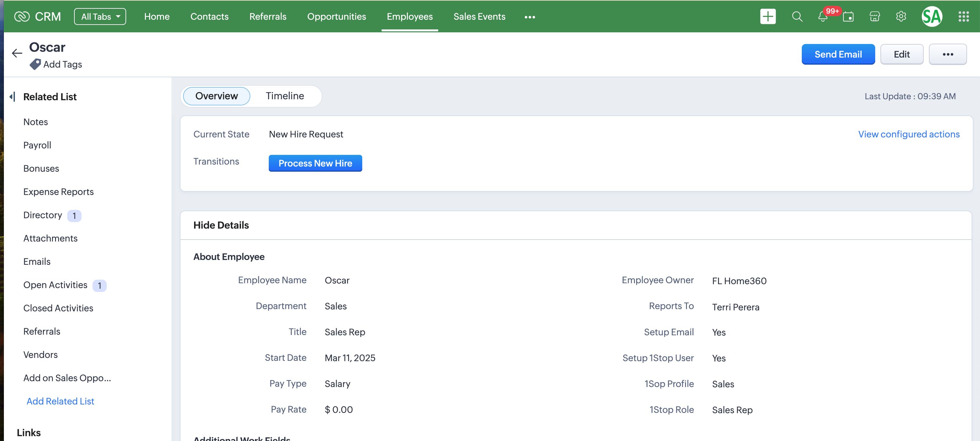Open the Sales Events tab
Screen dimensions: 980x441
click(x=479, y=17)
